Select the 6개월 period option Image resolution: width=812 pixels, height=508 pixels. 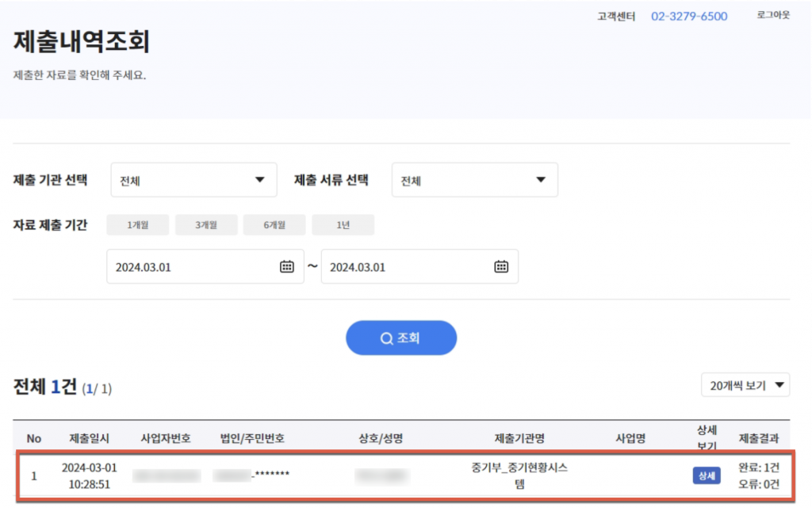[274, 225]
